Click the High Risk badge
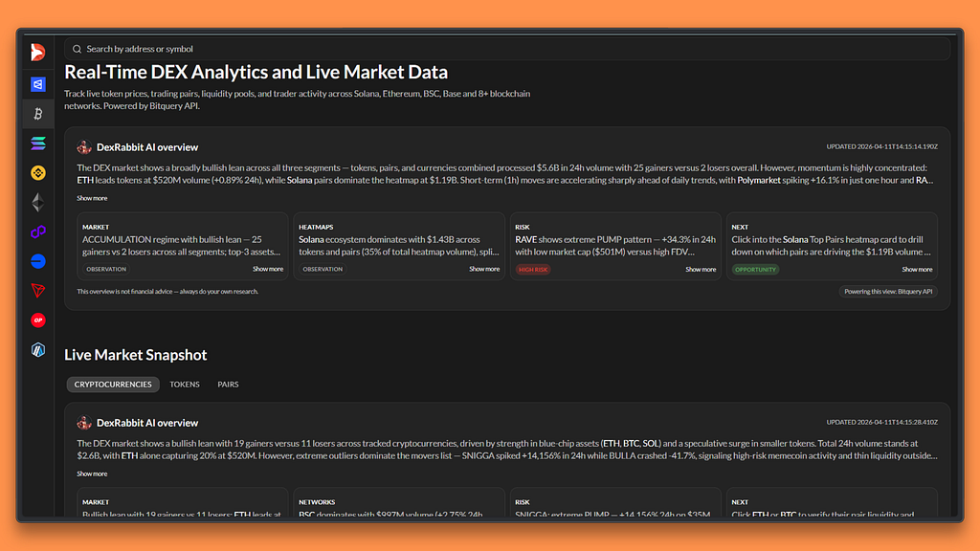Screen dimensions: 980x551 533,269
